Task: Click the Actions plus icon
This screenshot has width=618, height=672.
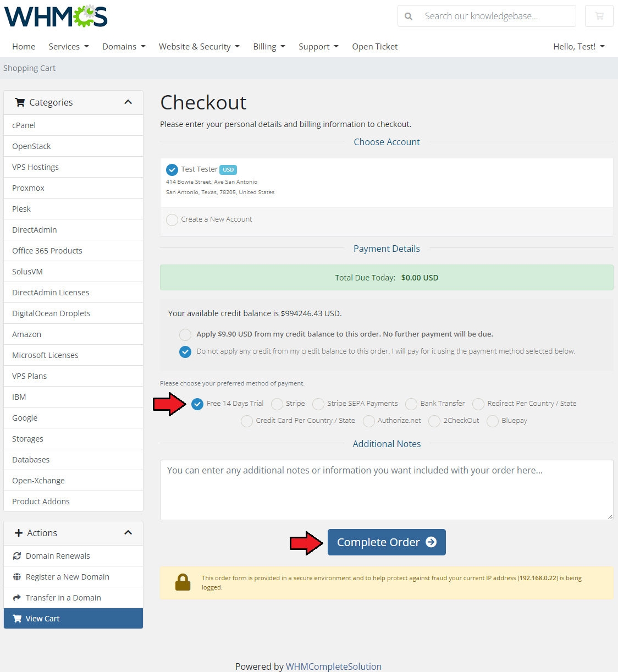Action: tap(19, 533)
